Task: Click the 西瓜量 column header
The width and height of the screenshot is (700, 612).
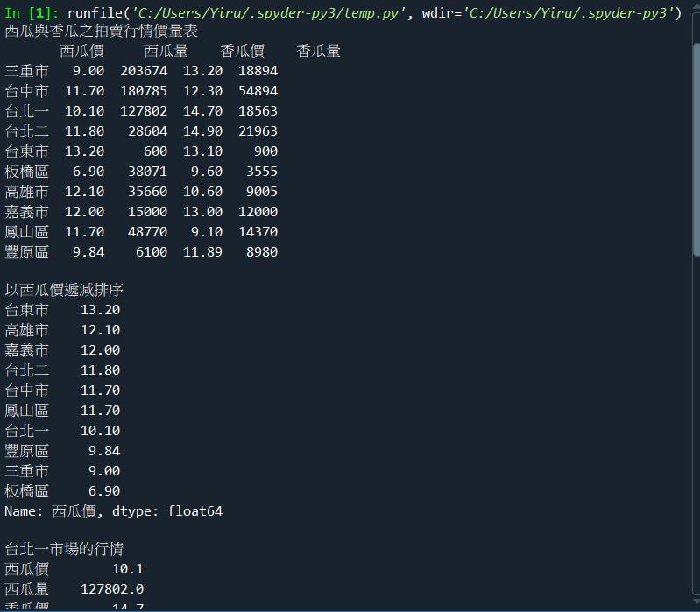Action: 166,51
